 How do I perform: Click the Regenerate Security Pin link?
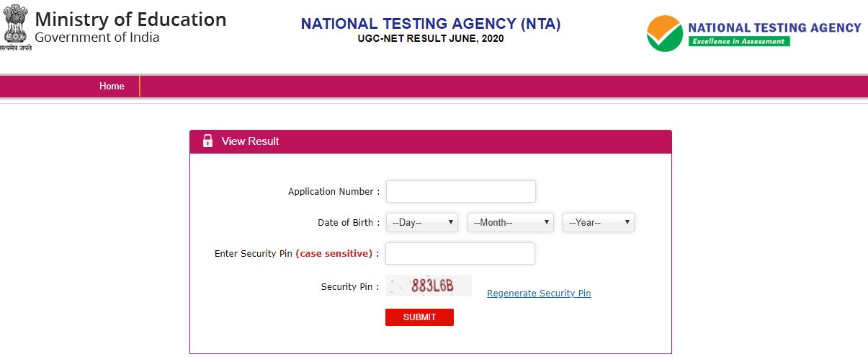[x=539, y=294]
